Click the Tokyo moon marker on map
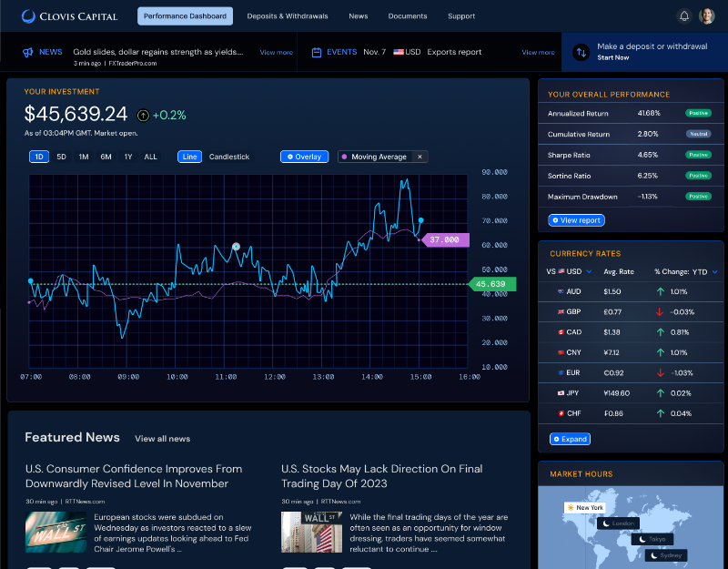 652,539
